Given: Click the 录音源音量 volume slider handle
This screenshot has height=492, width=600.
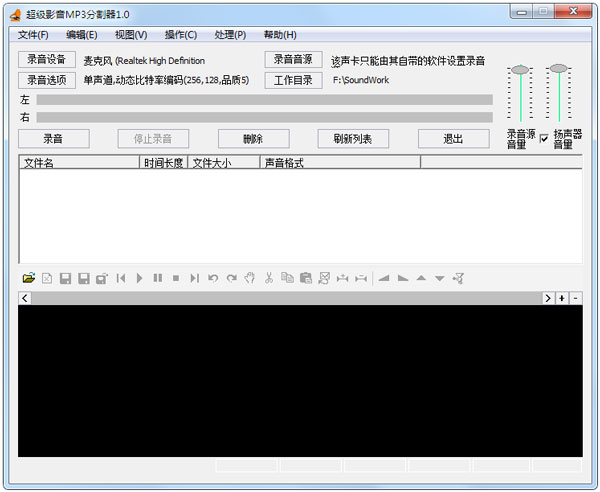Looking at the screenshot, I should (x=518, y=69).
